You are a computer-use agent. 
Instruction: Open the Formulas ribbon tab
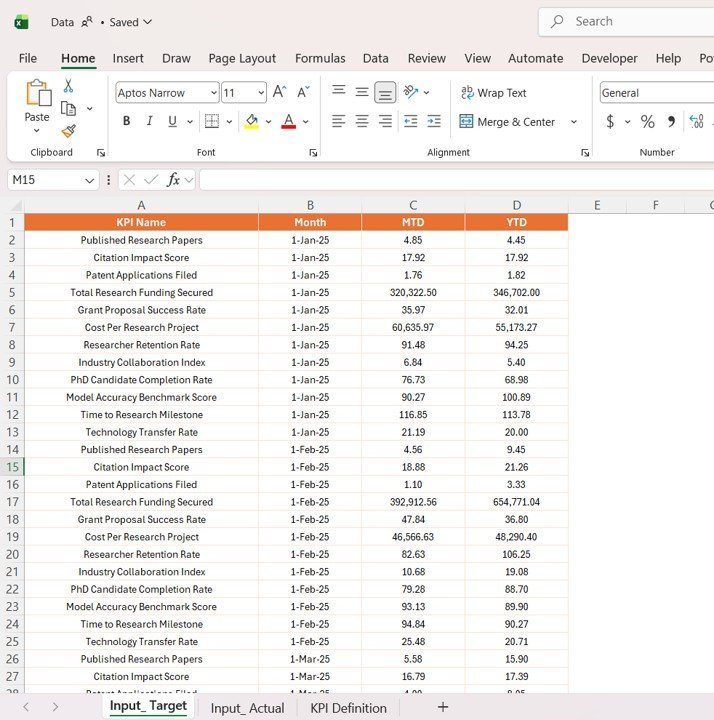(320, 58)
